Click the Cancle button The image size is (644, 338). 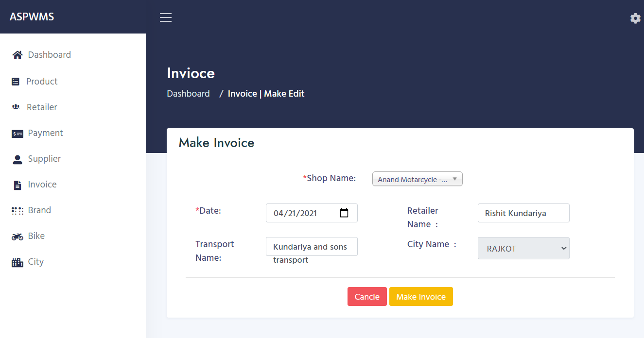point(367,296)
